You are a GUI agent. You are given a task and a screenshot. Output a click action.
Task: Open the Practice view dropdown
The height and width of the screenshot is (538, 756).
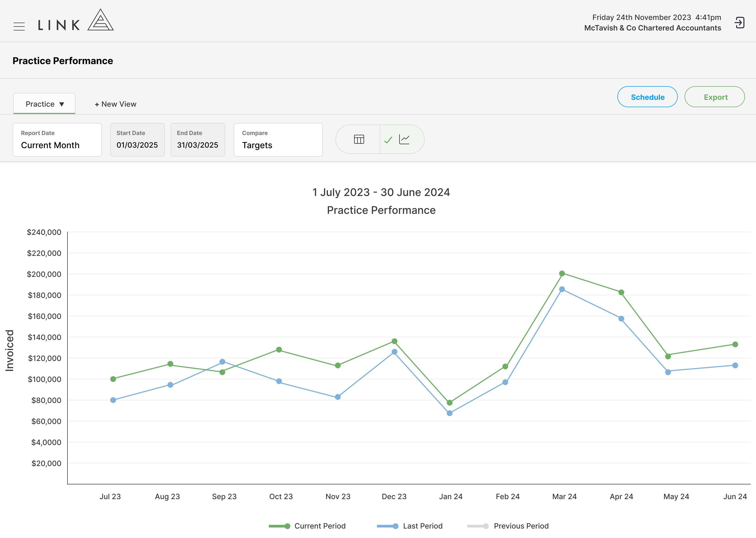[x=44, y=104]
